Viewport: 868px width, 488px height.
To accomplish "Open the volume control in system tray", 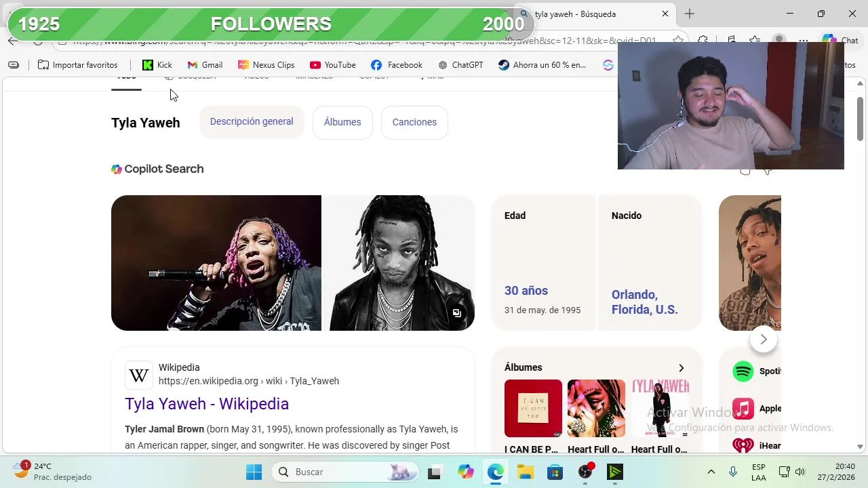I will 800,472.
